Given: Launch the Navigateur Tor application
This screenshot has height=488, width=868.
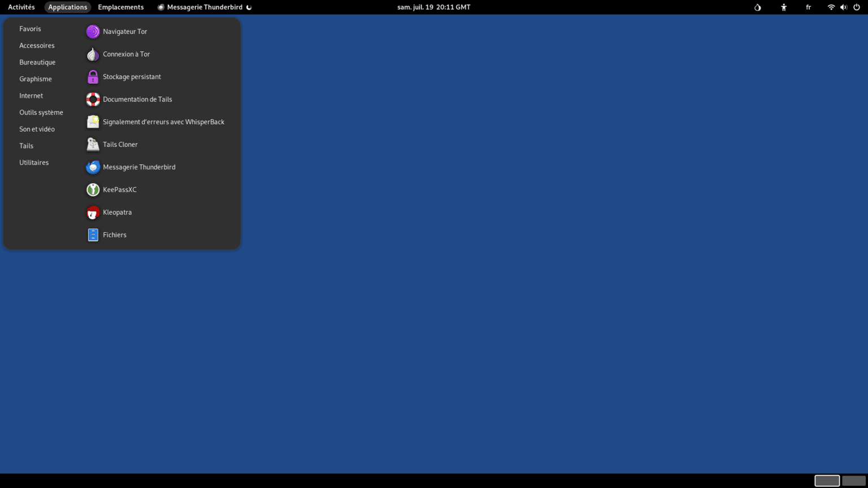Looking at the screenshot, I should click(125, 32).
